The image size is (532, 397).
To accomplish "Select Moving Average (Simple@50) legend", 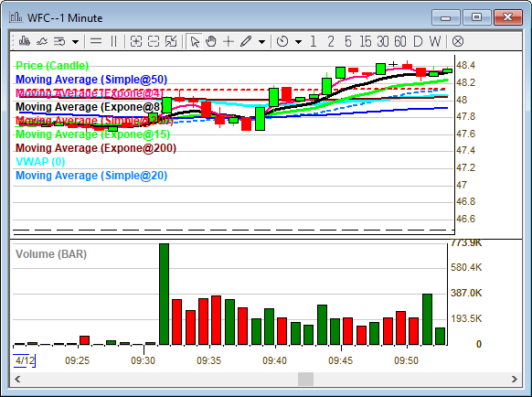I will [x=91, y=80].
